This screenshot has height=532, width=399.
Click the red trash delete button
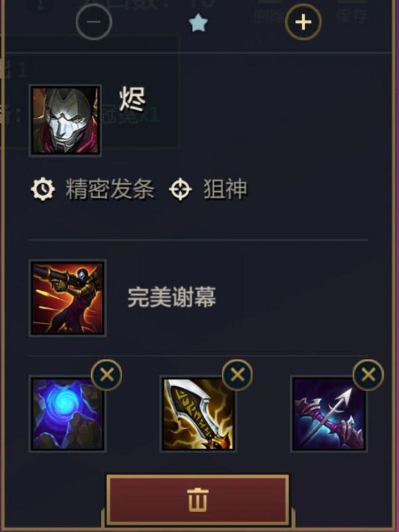(x=198, y=500)
